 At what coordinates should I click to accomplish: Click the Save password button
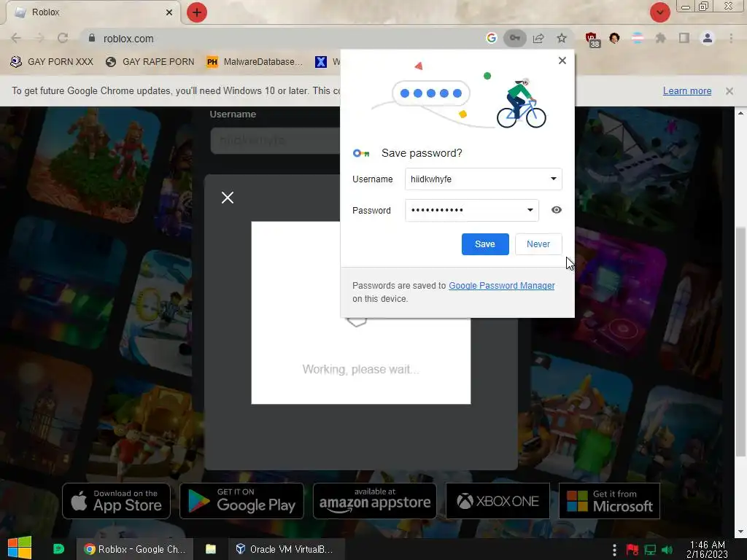point(485,244)
